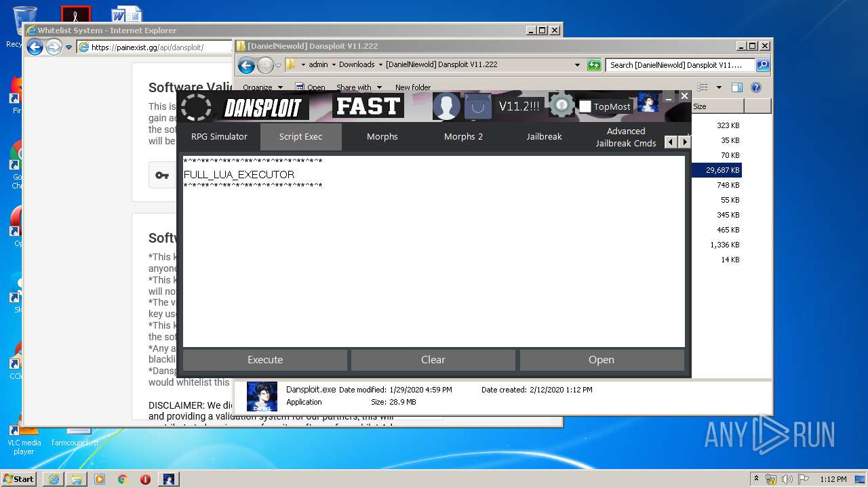Go back in Internet Explorer window

(x=35, y=47)
